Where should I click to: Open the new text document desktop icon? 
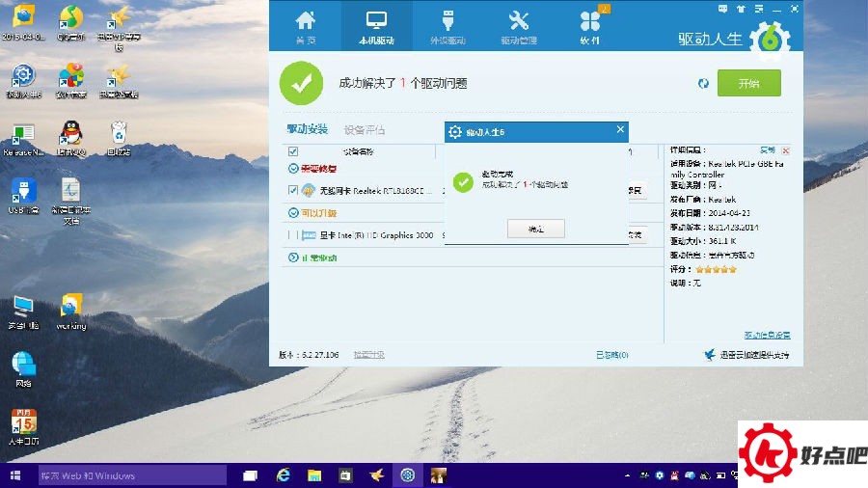[70, 191]
